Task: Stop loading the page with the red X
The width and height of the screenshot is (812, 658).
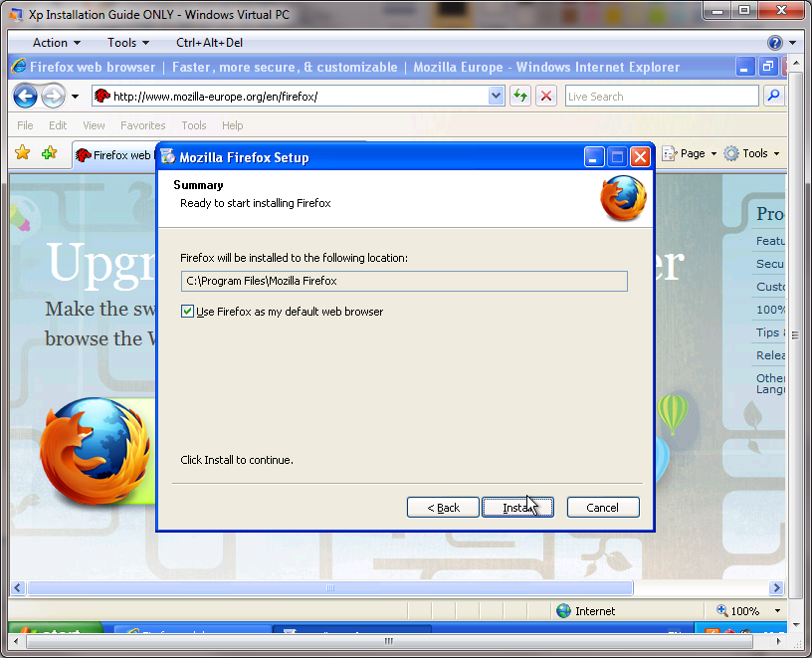Action: coord(546,97)
